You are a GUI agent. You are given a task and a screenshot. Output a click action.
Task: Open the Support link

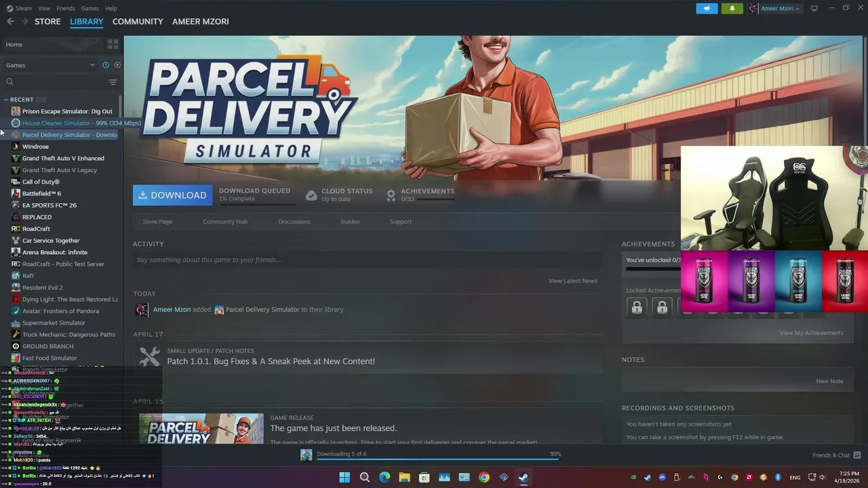coord(401,222)
